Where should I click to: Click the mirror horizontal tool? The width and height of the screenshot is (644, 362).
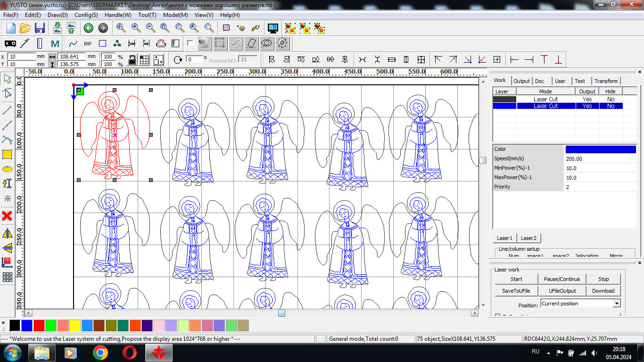point(7,233)
